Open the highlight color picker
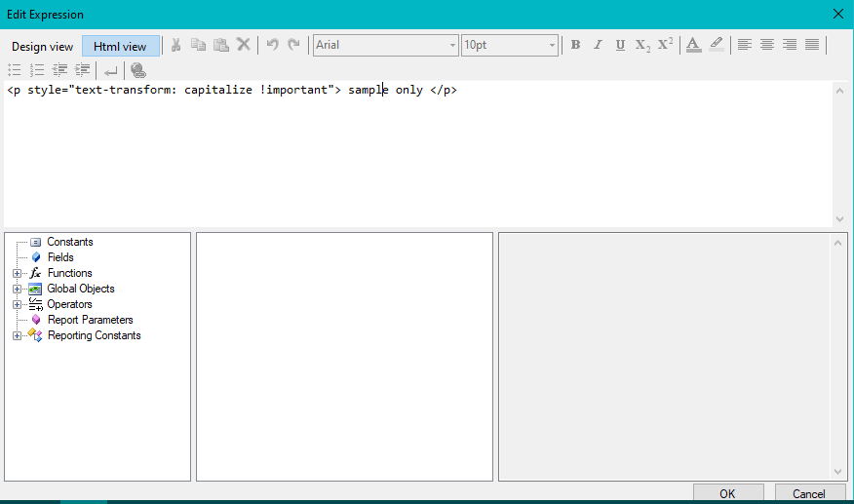This screenshot has height=504, width=854. coord(717,45)
